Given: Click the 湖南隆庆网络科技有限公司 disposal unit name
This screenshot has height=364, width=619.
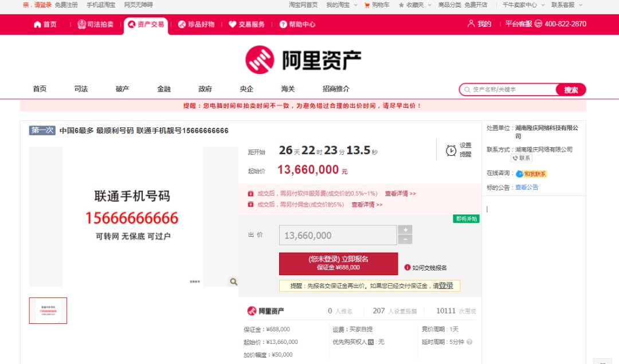Looking at the screenshot, I should [547, 132].
